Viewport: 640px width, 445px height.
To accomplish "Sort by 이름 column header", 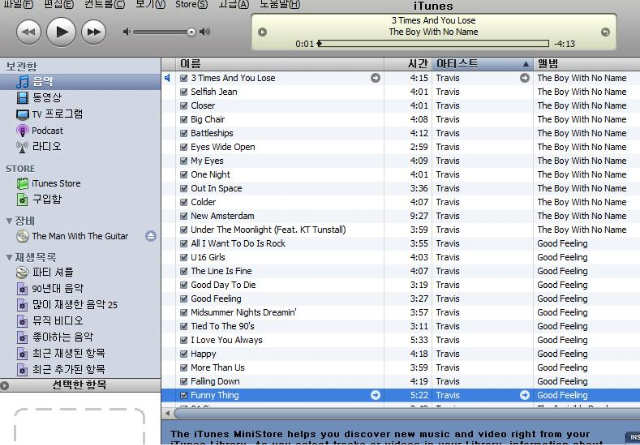I will click(x=280, y=64).
